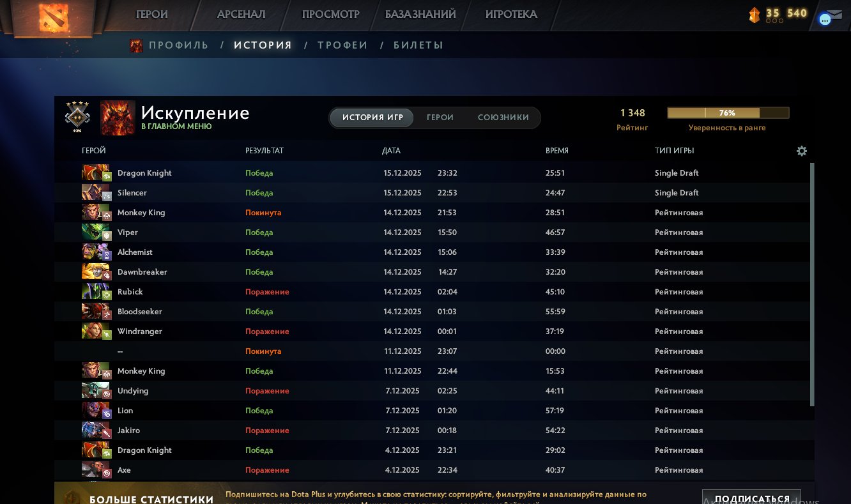Open the match history filter gear
851x504 pixels.
[x=802, y=151]
